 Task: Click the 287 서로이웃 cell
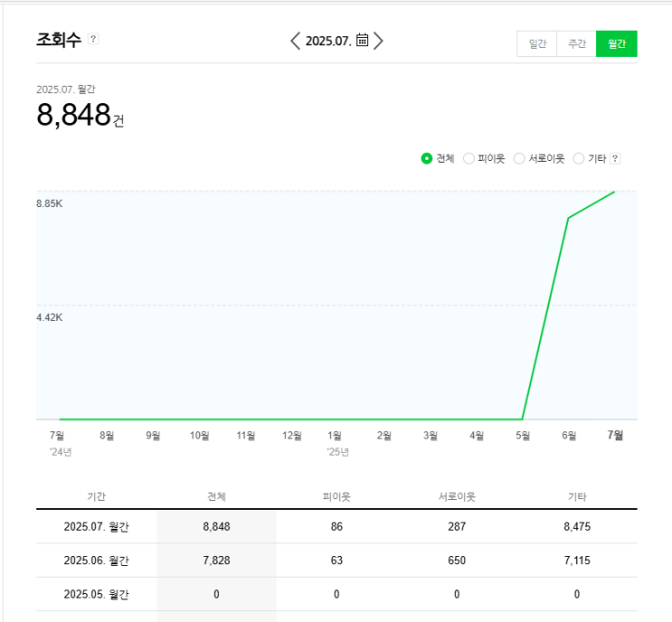[457, 526]
